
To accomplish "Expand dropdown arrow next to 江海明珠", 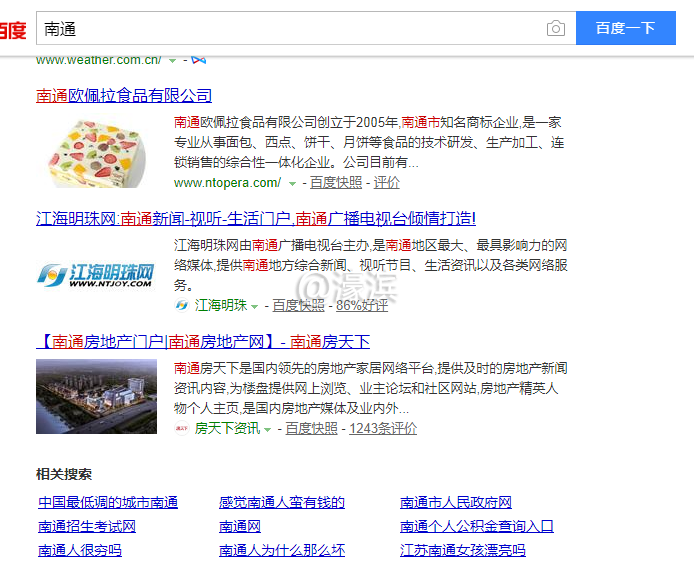I will pyautogui.click(x=254, y=306).
